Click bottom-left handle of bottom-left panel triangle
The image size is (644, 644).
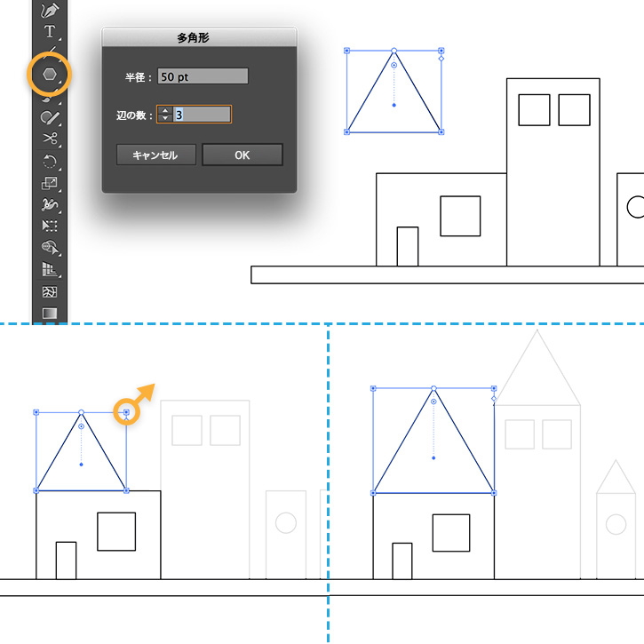[36, 491]
